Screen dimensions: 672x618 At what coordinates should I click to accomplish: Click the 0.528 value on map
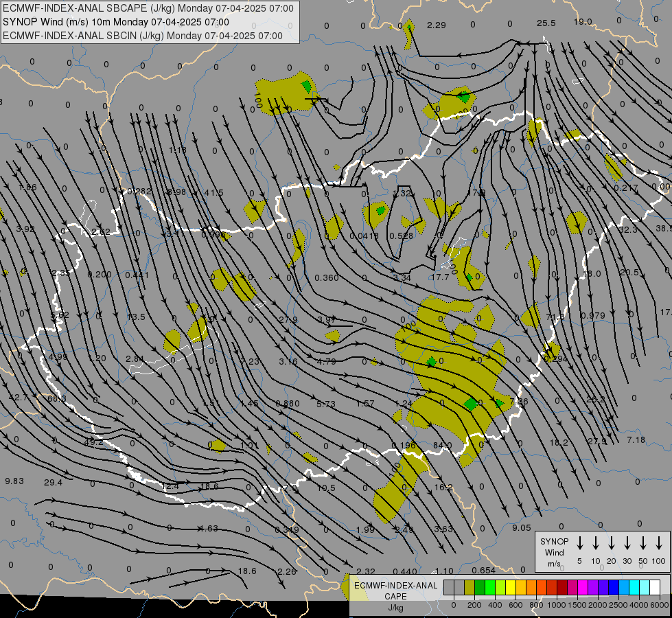[401, 236]
